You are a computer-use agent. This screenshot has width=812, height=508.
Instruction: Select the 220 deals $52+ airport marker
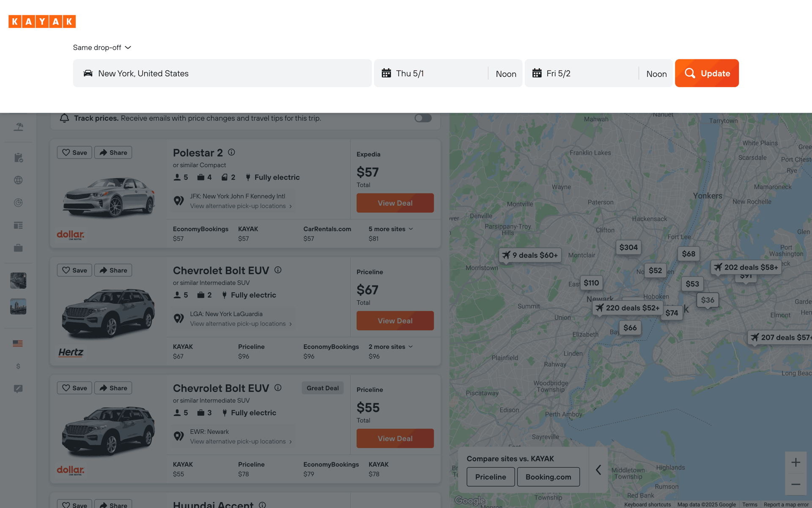(x=628, y=308)
